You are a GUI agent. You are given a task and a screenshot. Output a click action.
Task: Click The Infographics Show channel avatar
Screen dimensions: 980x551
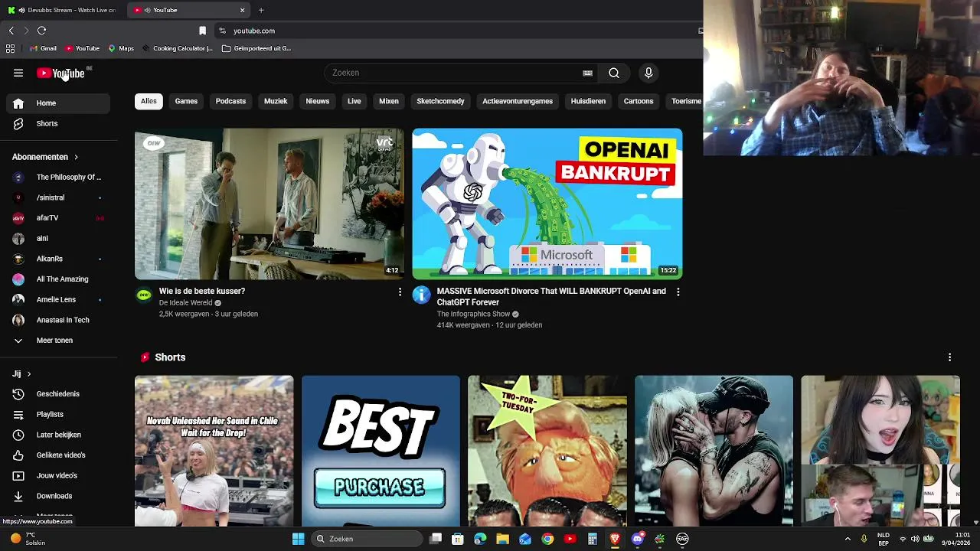click(421, 295)
